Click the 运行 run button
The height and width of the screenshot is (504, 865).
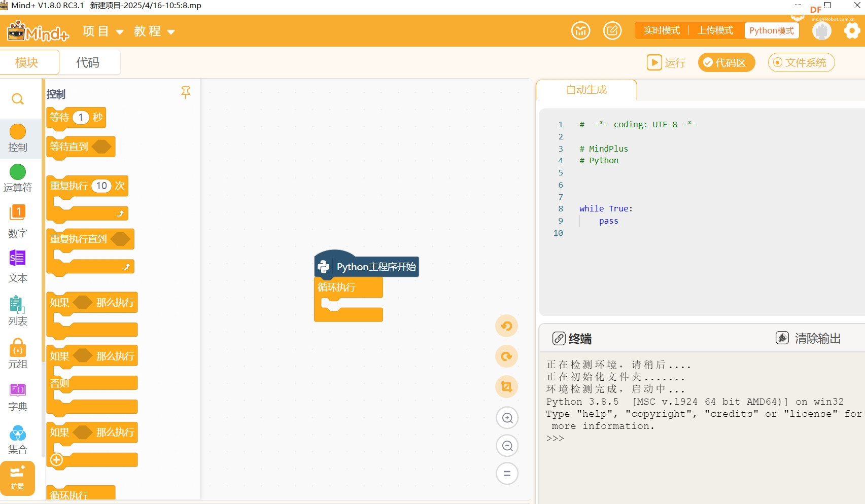[666, 62]
